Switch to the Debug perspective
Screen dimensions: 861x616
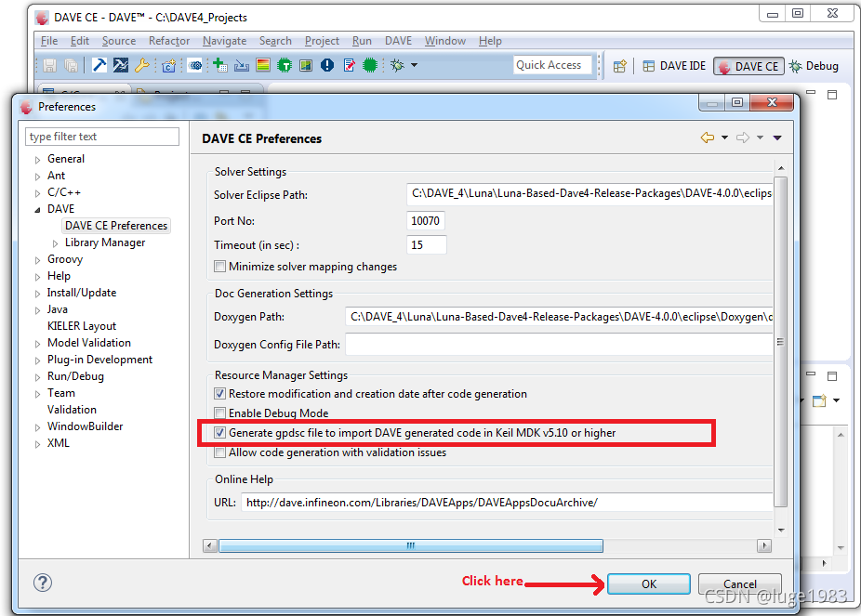pos(814,66)
